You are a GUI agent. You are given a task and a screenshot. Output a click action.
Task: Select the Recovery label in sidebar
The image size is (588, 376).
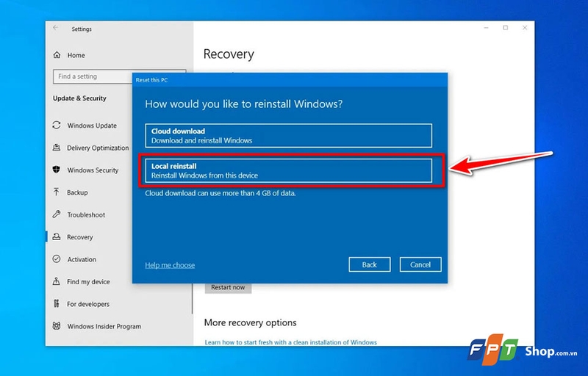coord(80,237)
